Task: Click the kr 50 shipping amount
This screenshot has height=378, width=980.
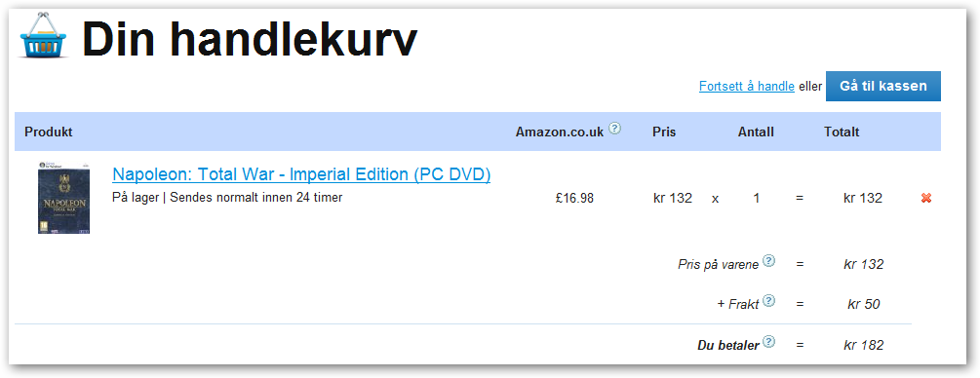Action: (x=864, y=304)
